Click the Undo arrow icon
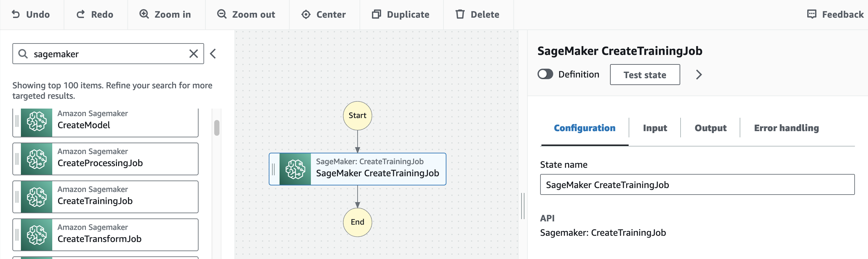 point(16,14)
